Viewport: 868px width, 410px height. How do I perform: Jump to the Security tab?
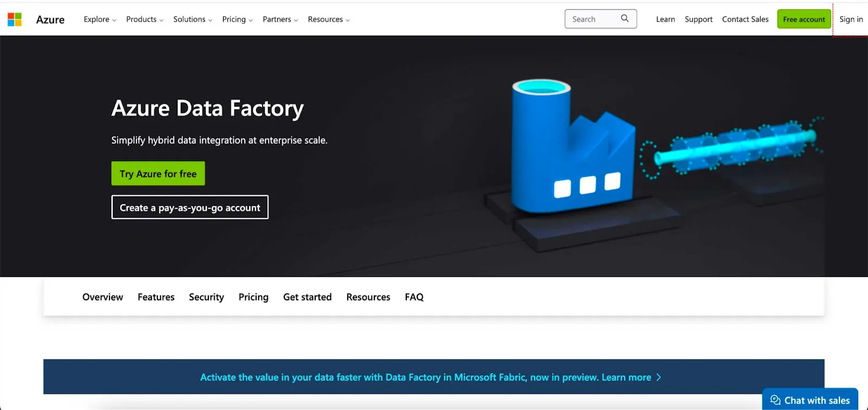pyautogui.click(x=206, y=297)
